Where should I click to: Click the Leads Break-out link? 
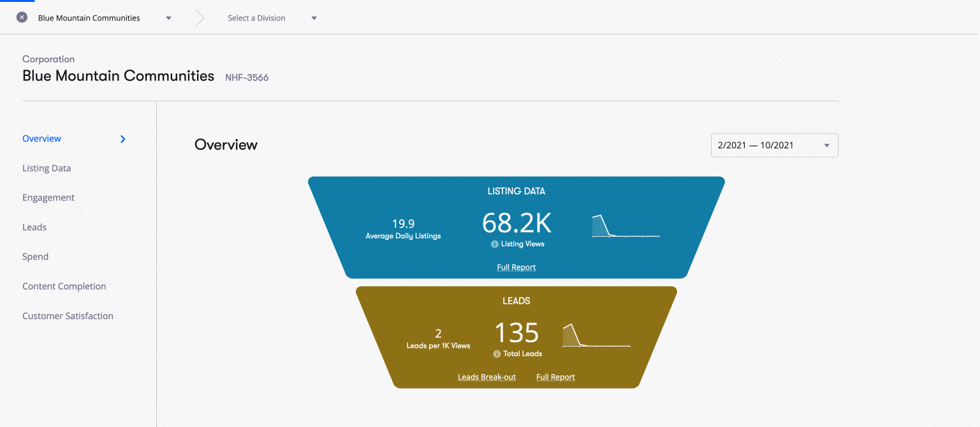click(x=486, y=377)
